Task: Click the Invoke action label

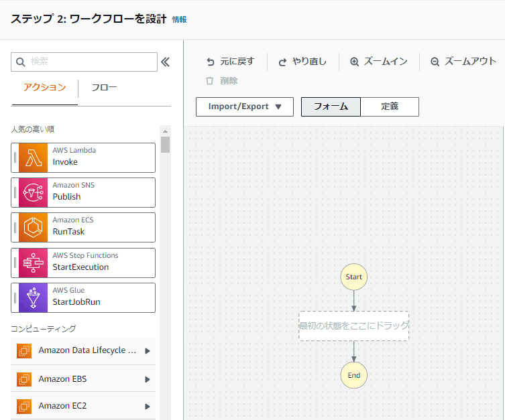Action: coord(65,162)
